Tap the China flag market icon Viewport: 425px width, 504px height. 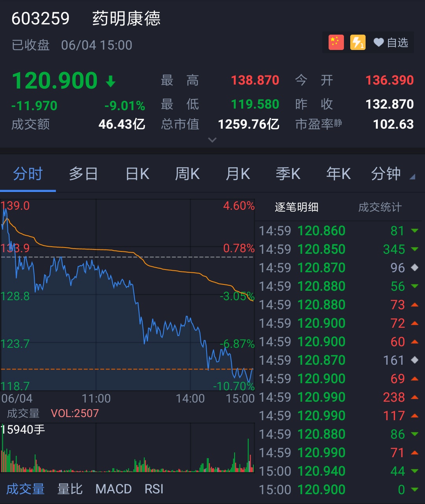(336, 42)
